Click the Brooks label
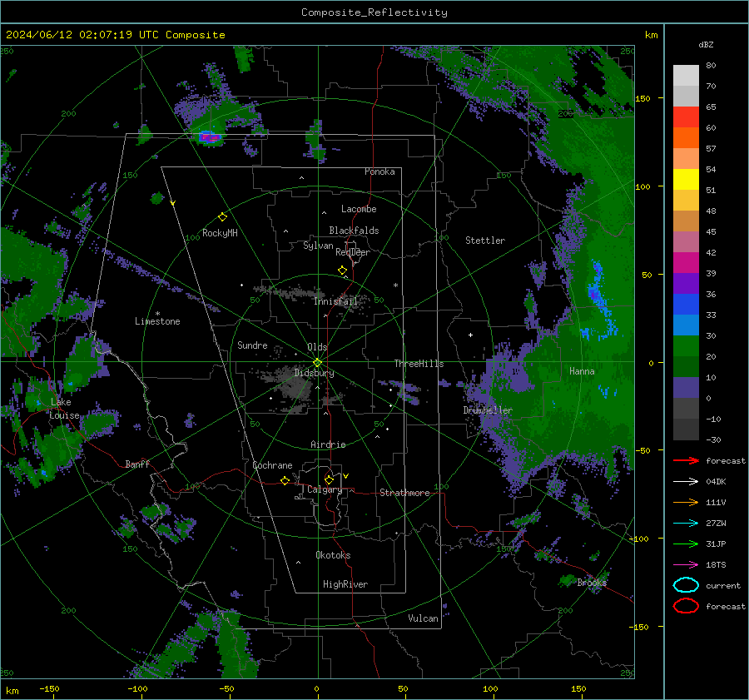Viewport: 749px width, 700px height. point(592,583)
